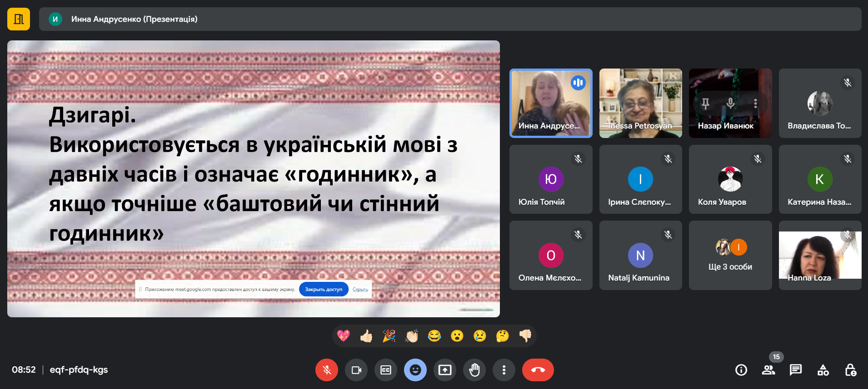
Task: Unmute the microphone in bottom toolbar
Action: pos(326,370)
